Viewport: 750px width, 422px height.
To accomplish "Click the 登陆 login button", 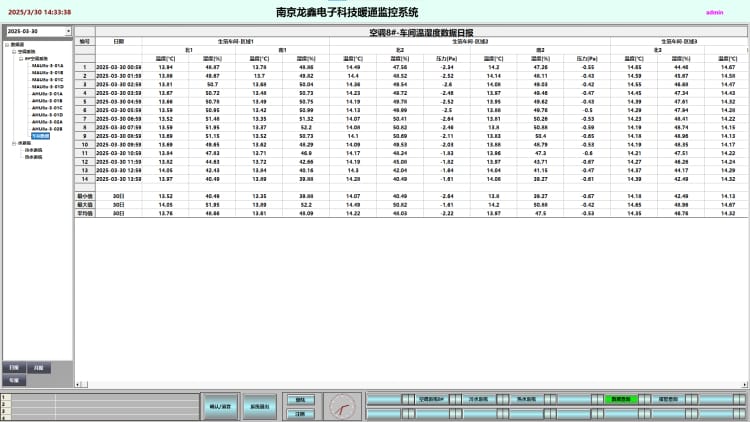I will (300, 398).
